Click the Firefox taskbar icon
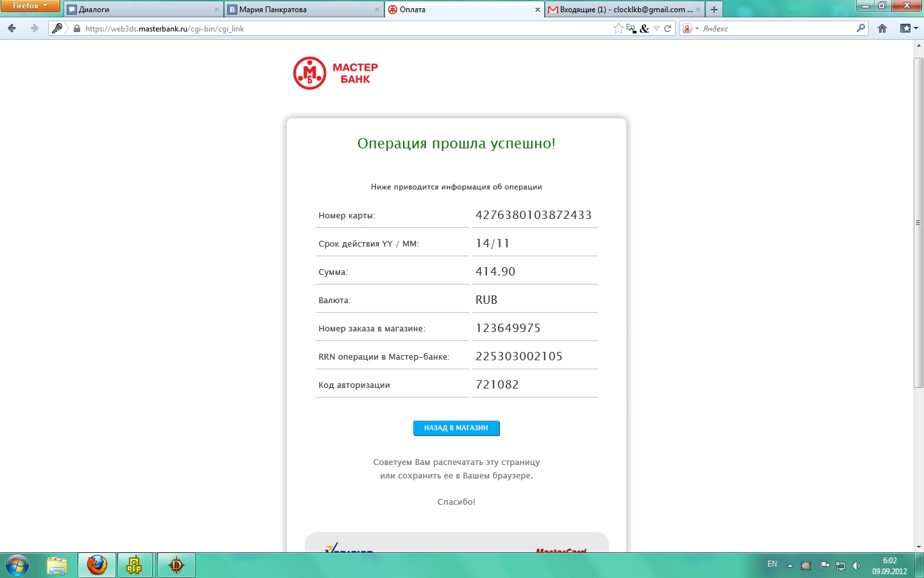Image resolution: width=924 pixels, height=578 pixels. click(97, 566)
